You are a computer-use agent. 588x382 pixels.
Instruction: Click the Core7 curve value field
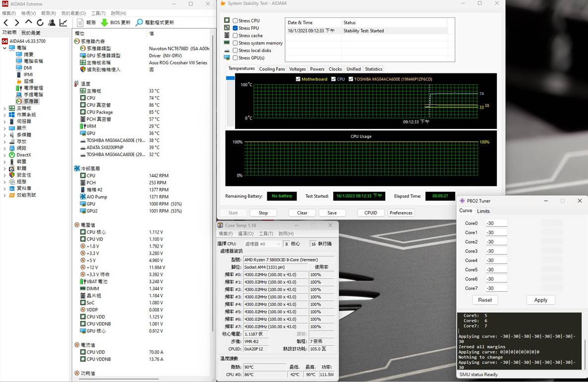pyautogui.click(x=496, y=288)
